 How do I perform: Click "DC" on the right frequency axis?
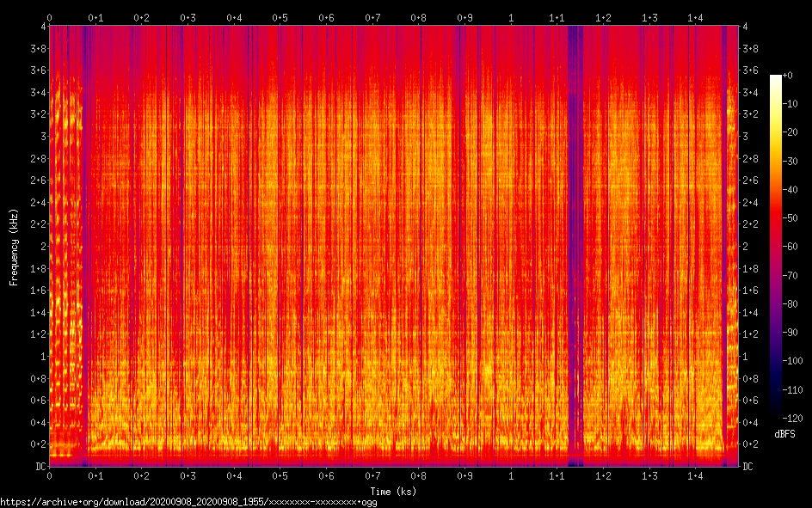(747, 467)
